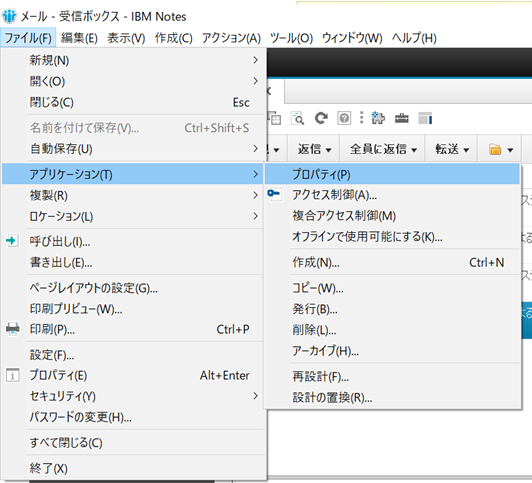This screenshot has width=532, height=483.
Task: Open the folder dropdown arrow in action bar
Action: point(510,150)
